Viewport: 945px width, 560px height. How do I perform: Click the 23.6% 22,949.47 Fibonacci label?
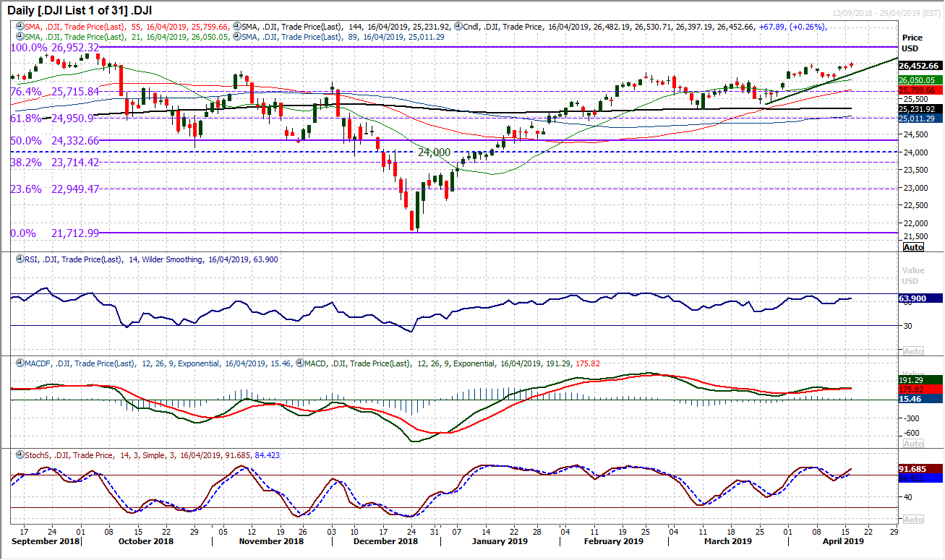click(54, 189)
